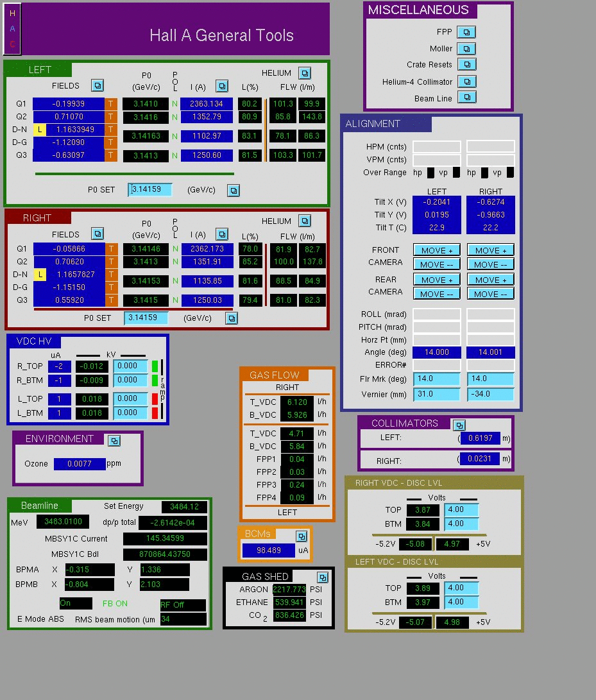Screen dimensions: 596x700
Task: Click L_BTM kV setpoint field
Action: (x=130, y=413)
